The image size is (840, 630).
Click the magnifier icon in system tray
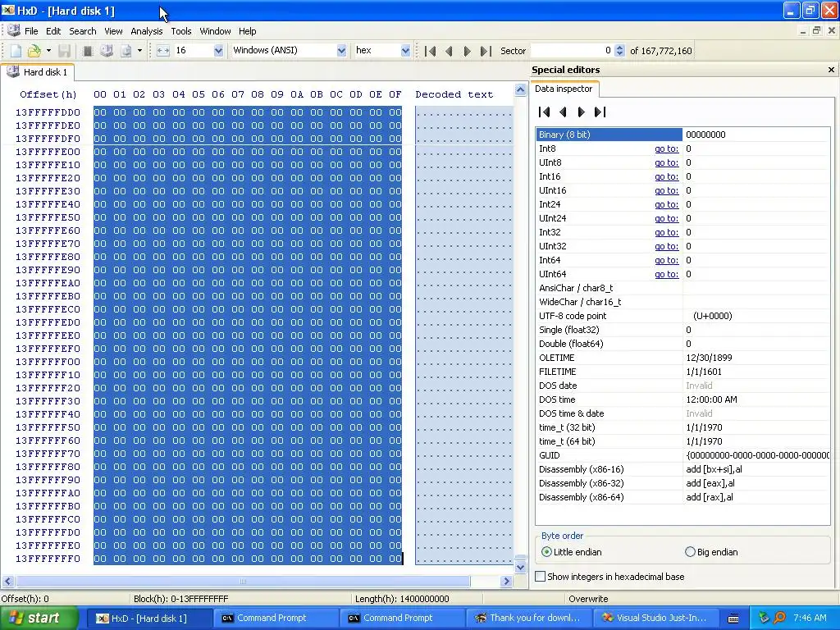pos(780,618)
